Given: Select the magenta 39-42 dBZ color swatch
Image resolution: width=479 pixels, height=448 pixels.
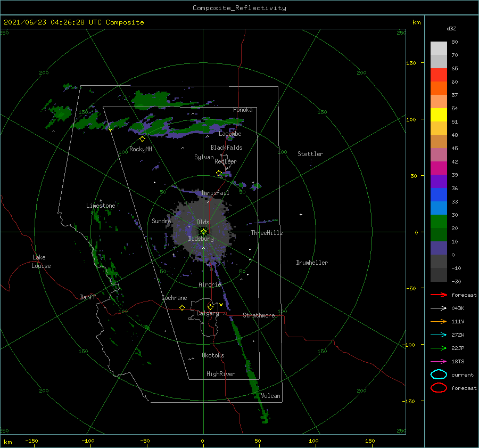Looking at the screenshot, I should click(x=439, y=168).
